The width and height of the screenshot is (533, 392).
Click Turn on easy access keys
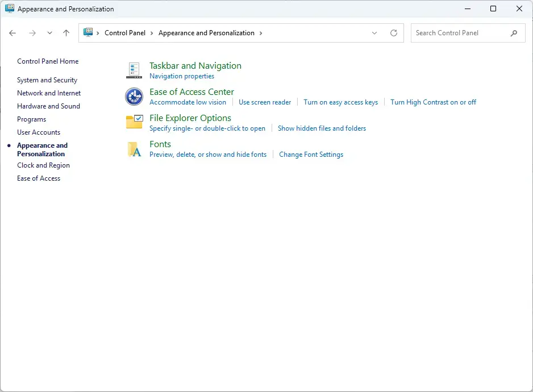point(340,102)
